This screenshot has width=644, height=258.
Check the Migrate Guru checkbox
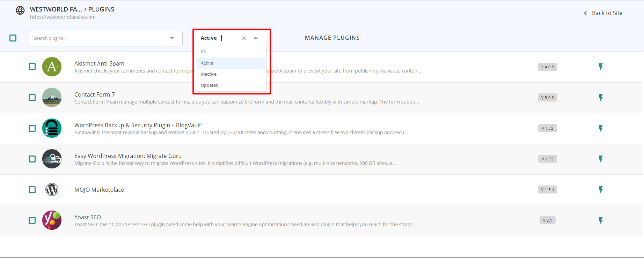pyautogui.click(x=32, y=159)
